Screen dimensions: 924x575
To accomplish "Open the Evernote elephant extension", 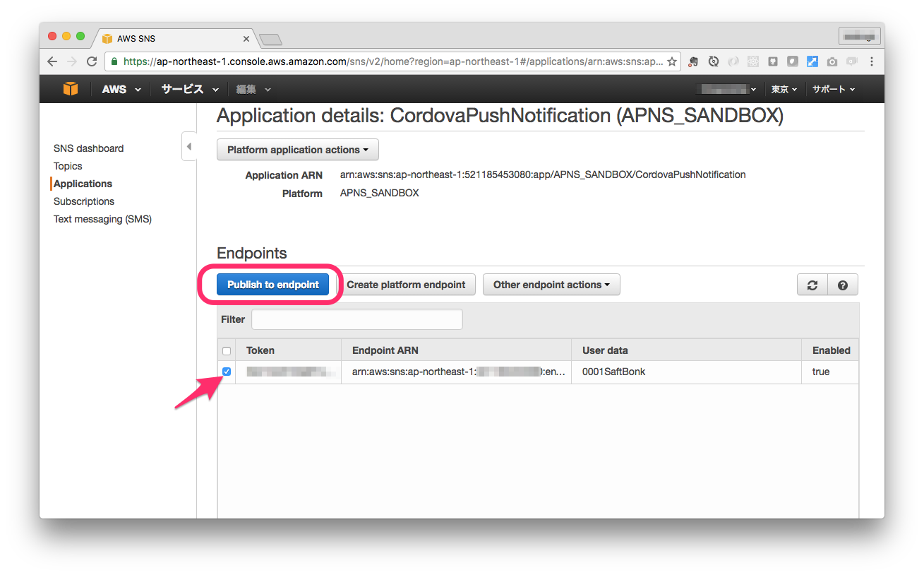I will click(694, 61).
